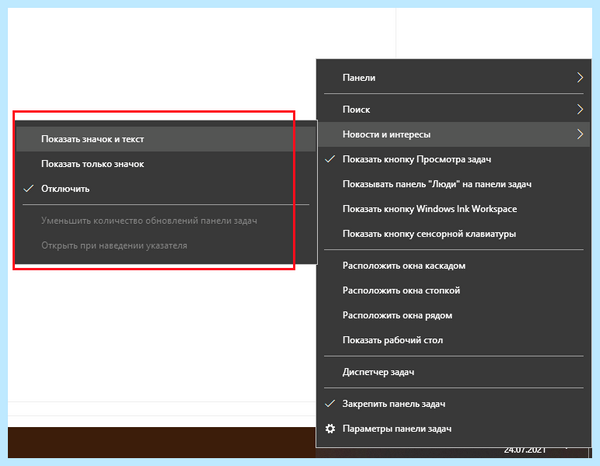
Task: Choose Расположить окна каскадом
Action: pyautogui.click(x=454, y=266)
